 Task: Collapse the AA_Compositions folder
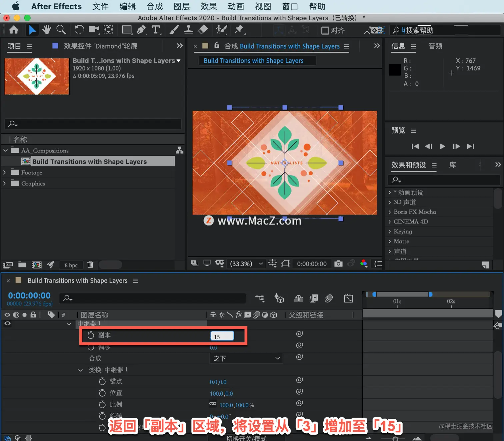pos(5,150)
